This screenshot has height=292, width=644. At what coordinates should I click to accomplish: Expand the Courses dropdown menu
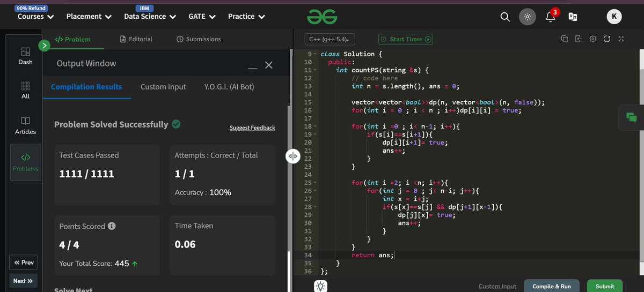tap(36, 17)
